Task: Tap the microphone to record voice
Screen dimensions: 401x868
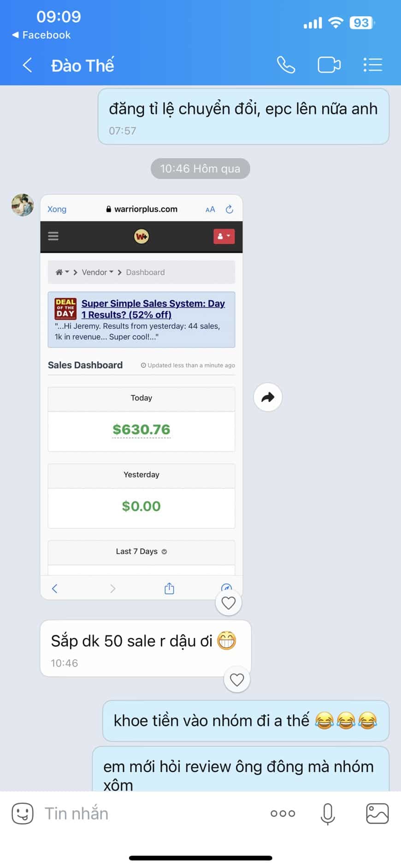Action: pyautogui.click(x=328, y=814)
